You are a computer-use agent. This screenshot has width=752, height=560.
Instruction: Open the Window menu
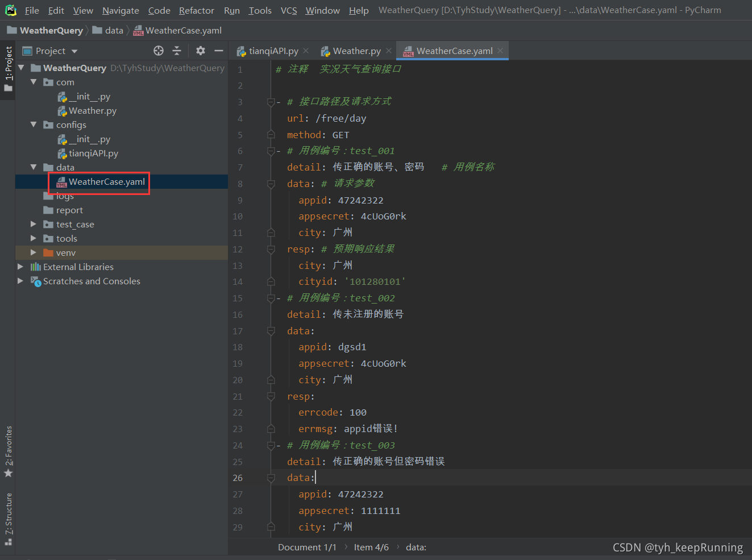(x=322, y=10)
